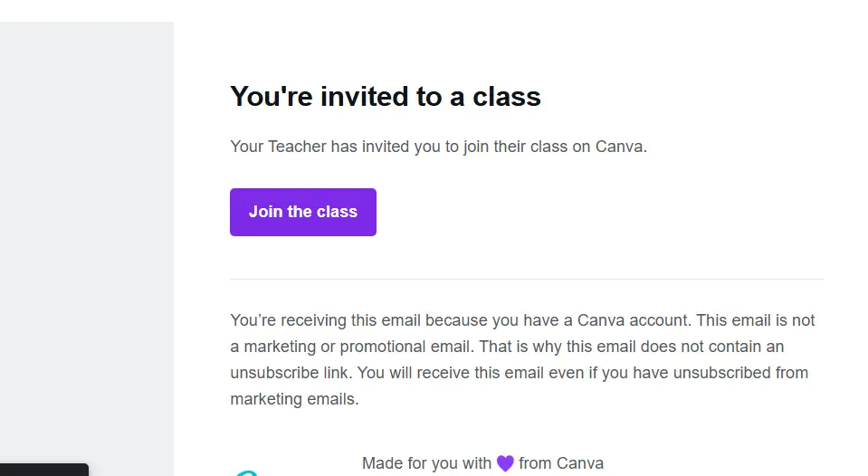Click the "from Canva" footer text
868x476 pixels.
tap(561, 462)
